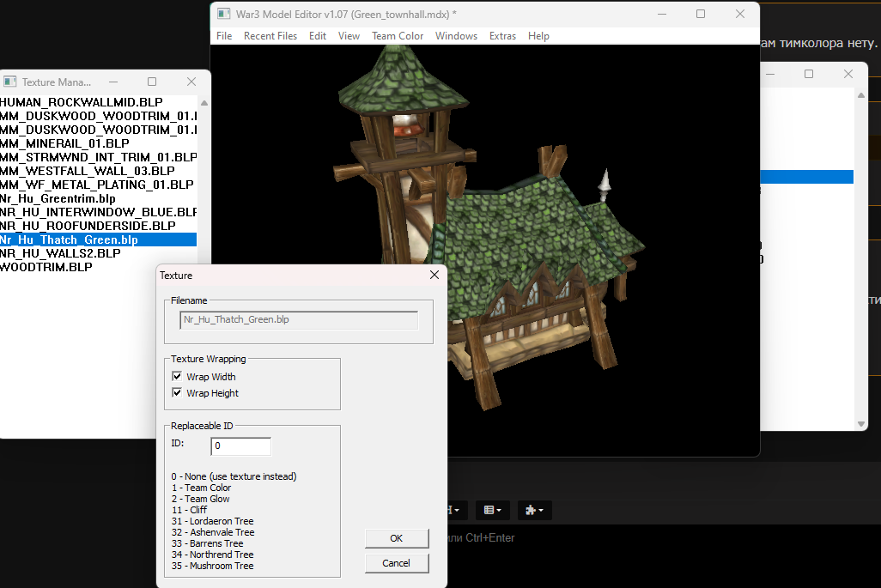Open the Help menu
Viewport: 881px width, 588px height.
[x=538, y=36]
